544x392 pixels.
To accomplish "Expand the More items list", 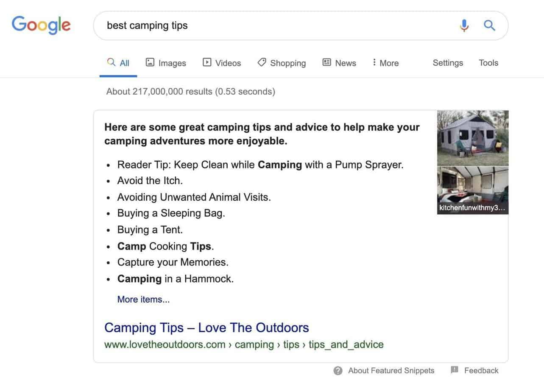I will pyautogui.click(x=143, y=300).
